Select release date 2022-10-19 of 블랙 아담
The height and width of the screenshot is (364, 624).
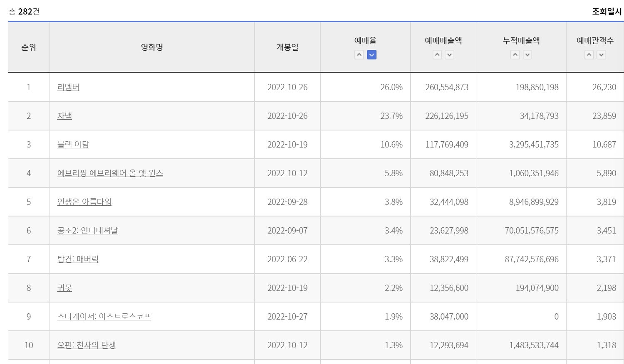coord(287,145)
